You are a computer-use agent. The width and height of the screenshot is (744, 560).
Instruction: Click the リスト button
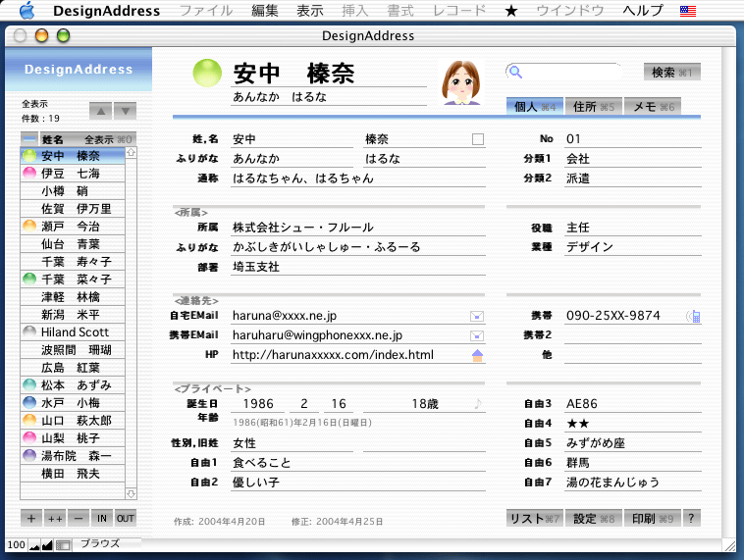[535, 519]
